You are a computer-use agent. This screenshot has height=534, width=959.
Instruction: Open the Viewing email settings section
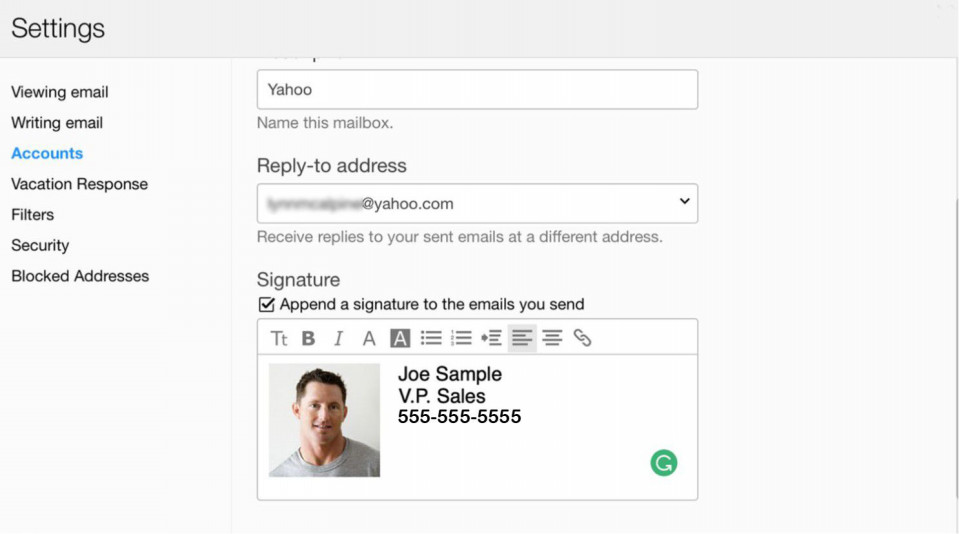[60, 92]
